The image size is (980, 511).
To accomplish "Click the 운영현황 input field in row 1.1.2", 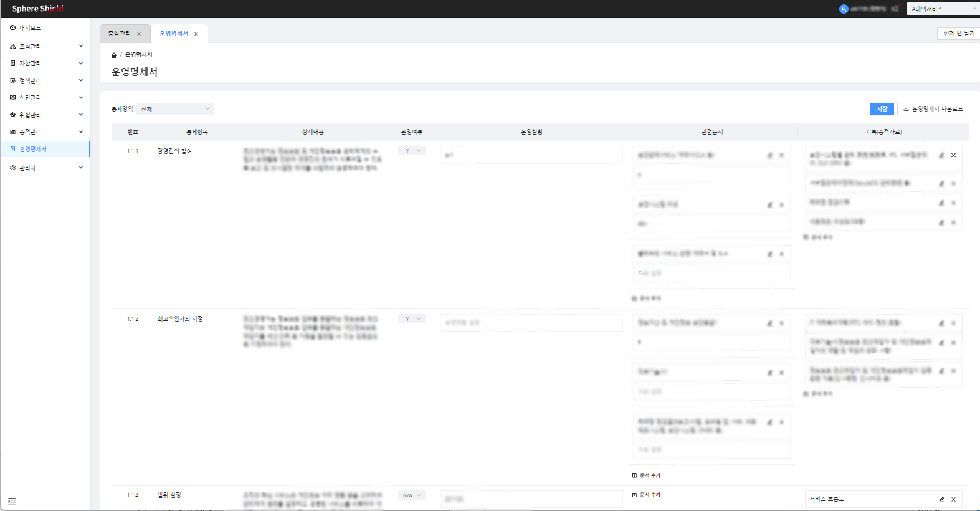I will click(x=531, y=323).
